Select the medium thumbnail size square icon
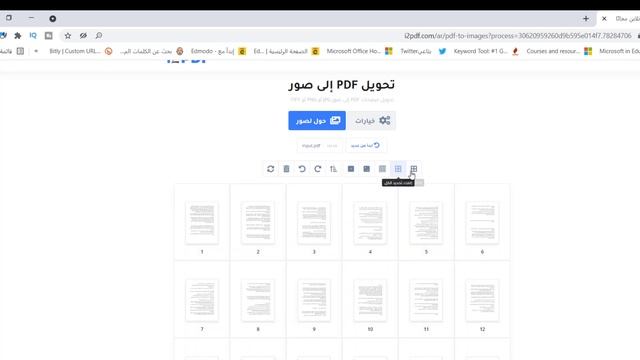Image resolution: width=640 pixels, height=360 pixels. [367, 169]
